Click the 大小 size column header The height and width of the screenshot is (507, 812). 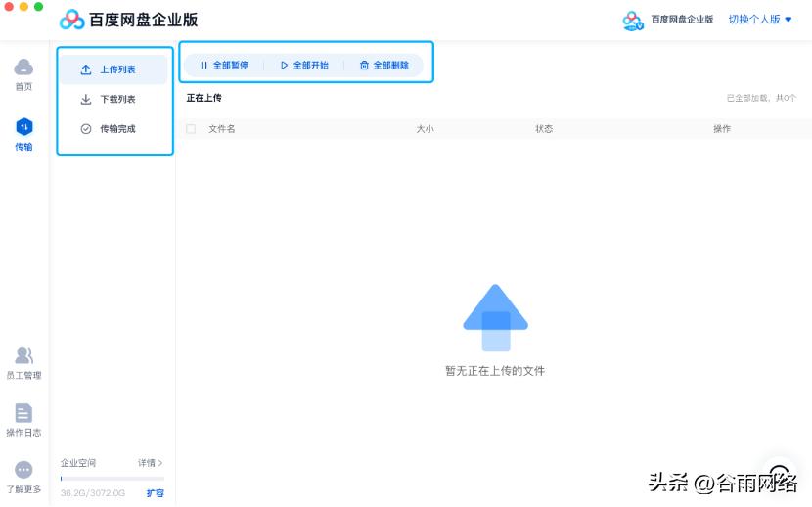click(x=425, y=129)
